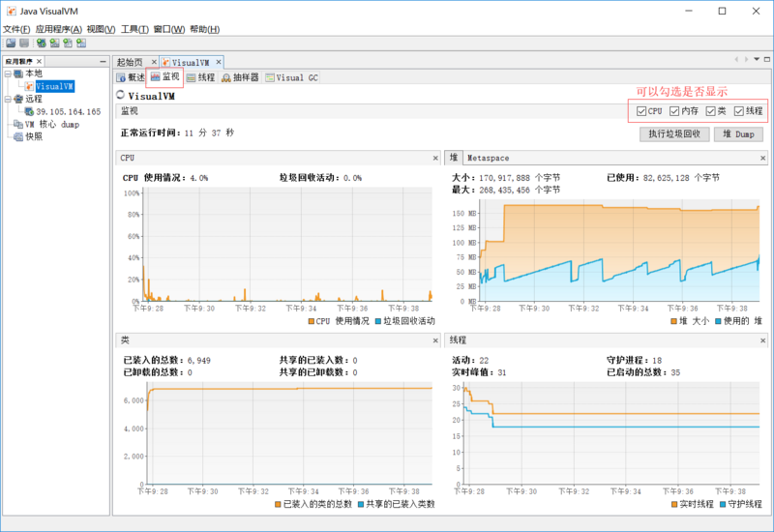The image size is (774, 532).
Task: Open the document list dropdown arrow
Action: [x=757, y=59]
